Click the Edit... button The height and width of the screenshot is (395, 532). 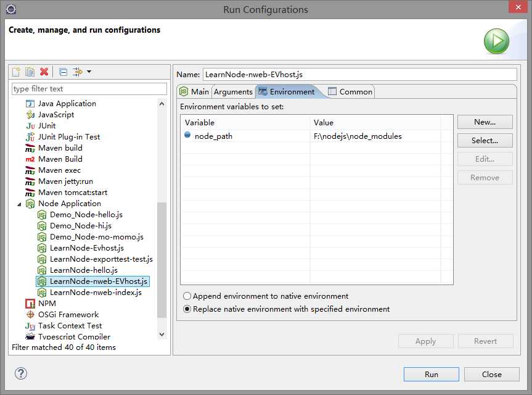[x=485, y=159]
